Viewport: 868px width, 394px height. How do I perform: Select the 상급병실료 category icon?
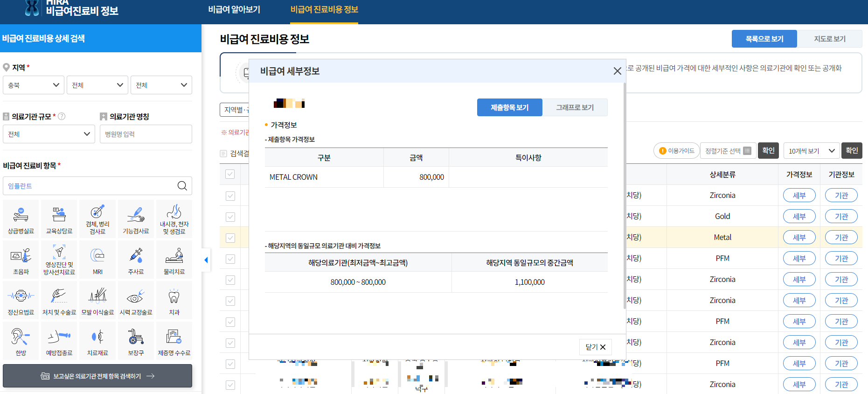21,219
